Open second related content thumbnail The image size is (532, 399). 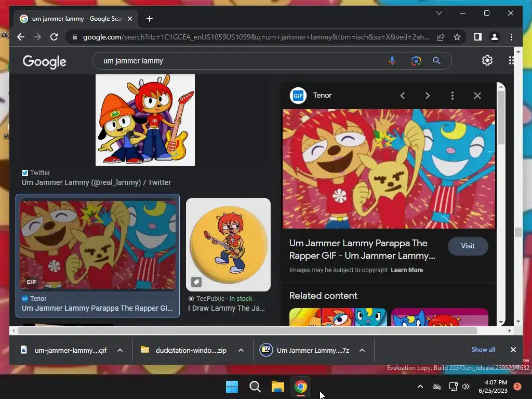(x=440, y=317)
